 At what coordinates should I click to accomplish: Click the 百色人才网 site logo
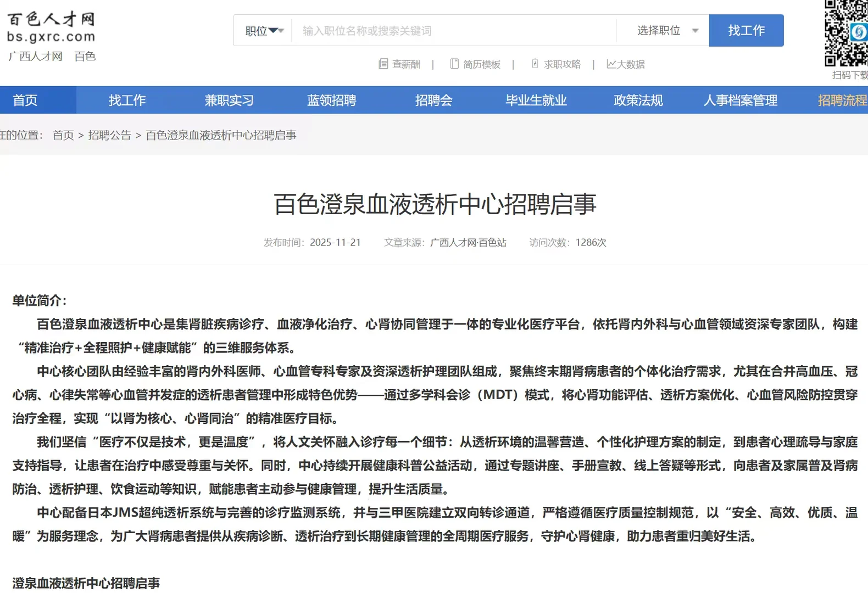[x=51, y=27]
